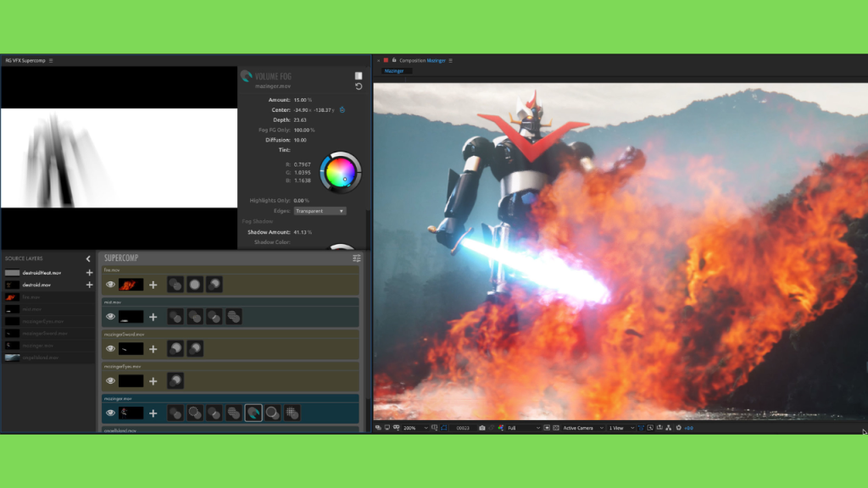Select the highlighted Volume Fog effect on mazinger.mov

pos(253,413)
